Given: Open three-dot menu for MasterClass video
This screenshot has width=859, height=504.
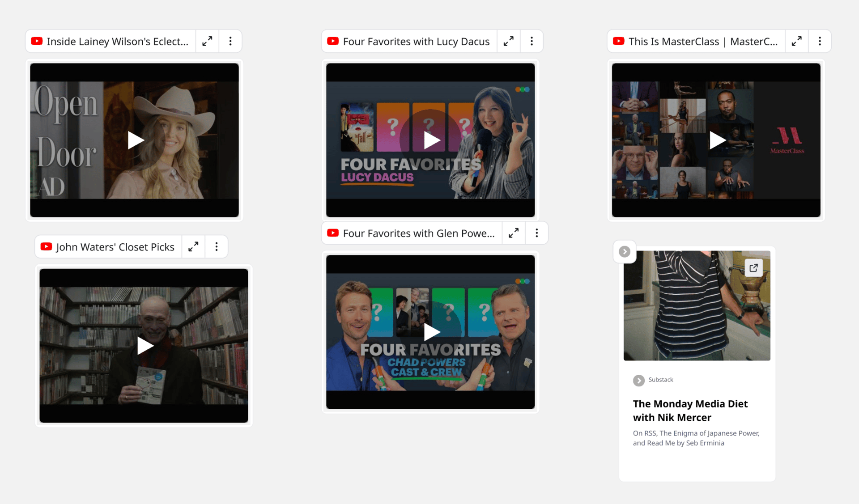Looking at the screenshot, I should [820, 41].
